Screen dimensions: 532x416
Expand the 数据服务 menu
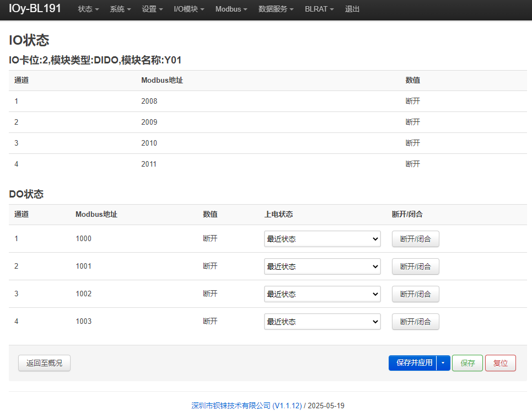tap(276, 9)
